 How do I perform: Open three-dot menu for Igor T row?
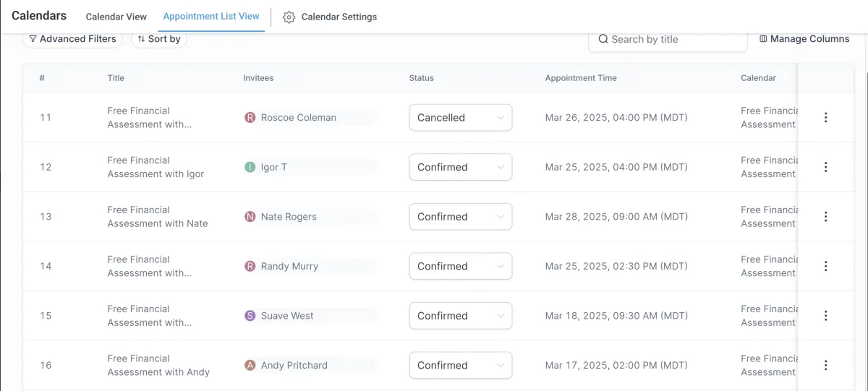[x=825, y=167]
